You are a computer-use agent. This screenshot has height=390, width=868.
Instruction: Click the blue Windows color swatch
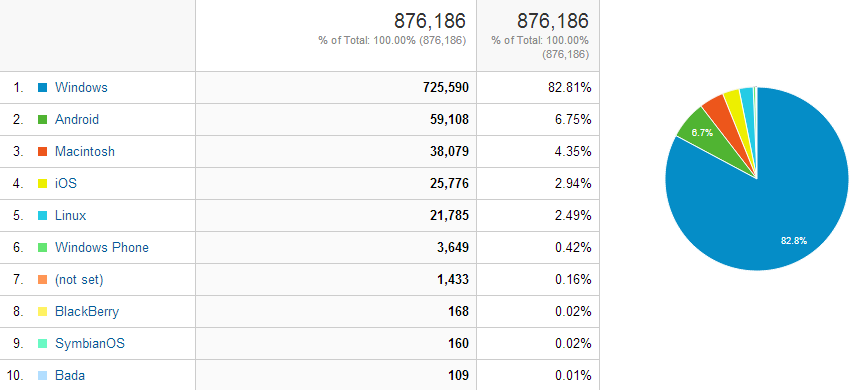point(43,87)
